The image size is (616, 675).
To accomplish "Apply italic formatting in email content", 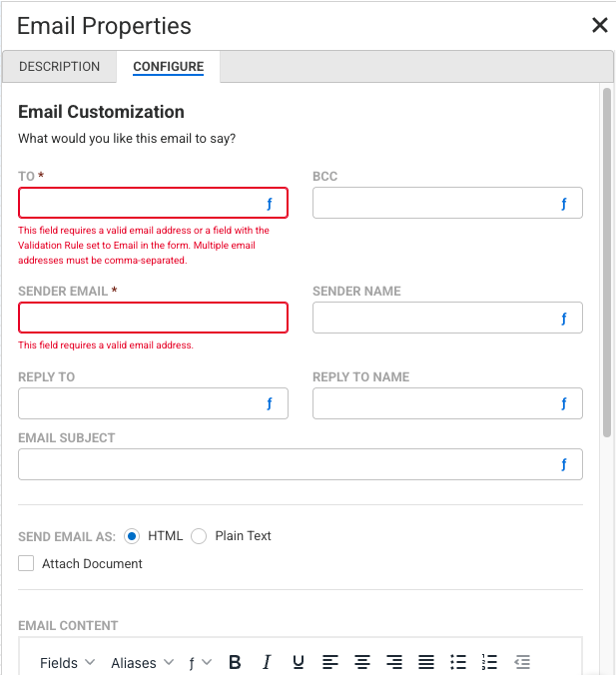I will click(x=267, y=662).
